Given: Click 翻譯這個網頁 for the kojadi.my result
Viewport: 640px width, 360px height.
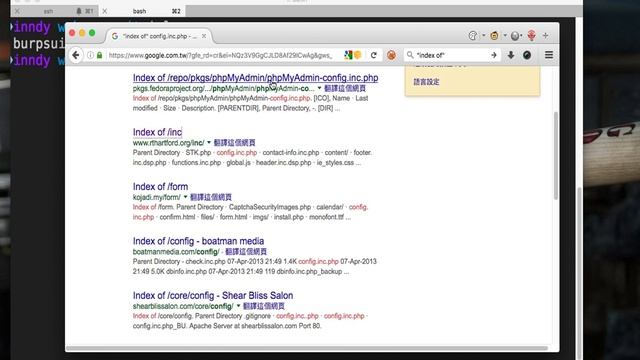Looking at the screenshot, I should click(211, 197).
